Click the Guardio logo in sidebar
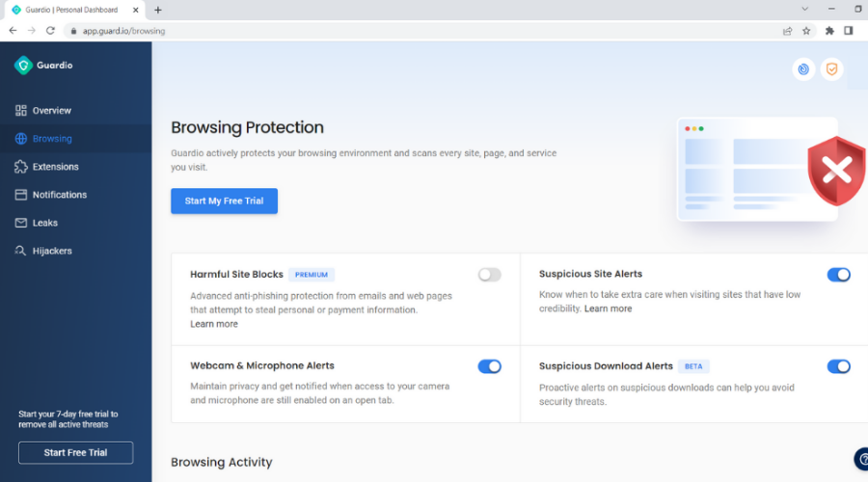Image resolution: width=868 pixels, height=482 pixels. [43, 66]
